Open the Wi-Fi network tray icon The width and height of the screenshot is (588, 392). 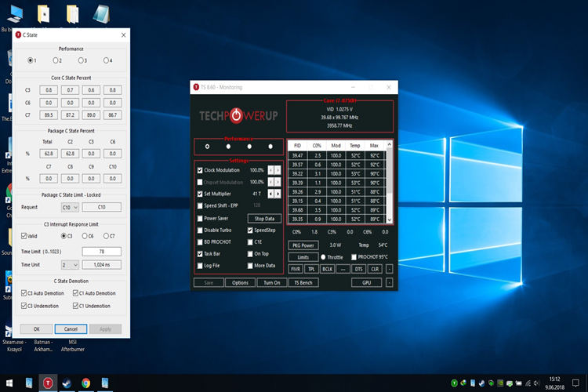pyautogui.click(x=528, y=383)
